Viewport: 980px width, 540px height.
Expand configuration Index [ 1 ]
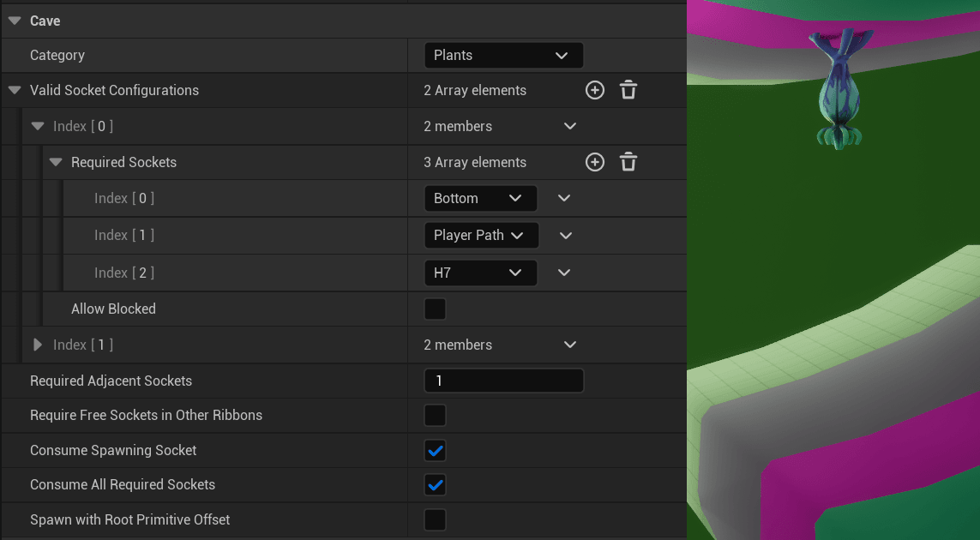[38, 345]
